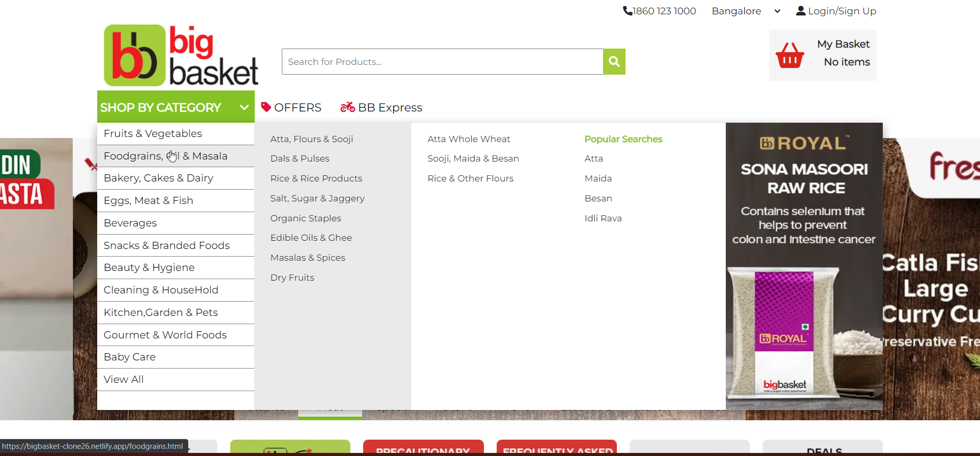Open Rice & Rice Products subcategory

coord(316,178)
